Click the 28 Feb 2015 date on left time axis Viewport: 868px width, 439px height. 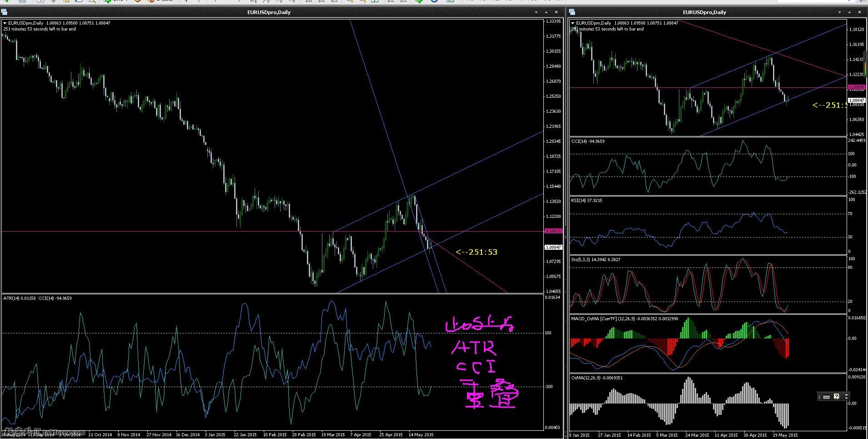click(x=304, y=435)
